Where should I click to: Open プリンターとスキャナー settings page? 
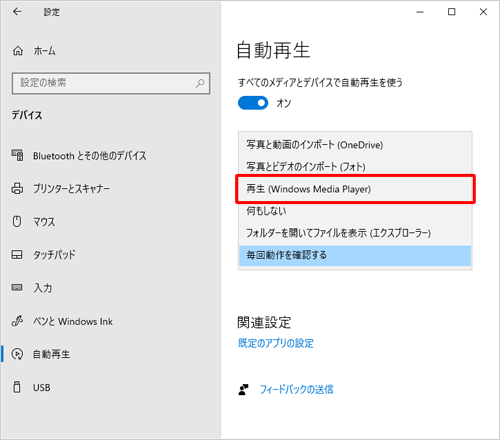[111, 189]
